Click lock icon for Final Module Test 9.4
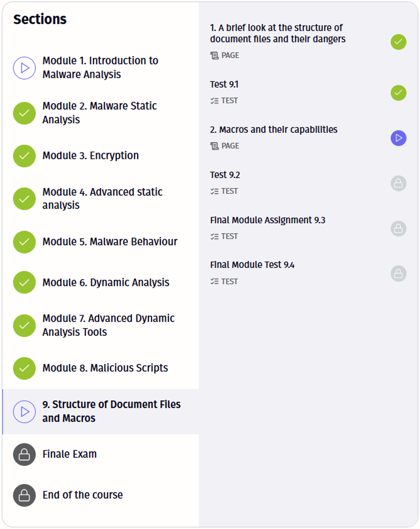This screenshot has width=420, height=529. [x=398, y=273]
